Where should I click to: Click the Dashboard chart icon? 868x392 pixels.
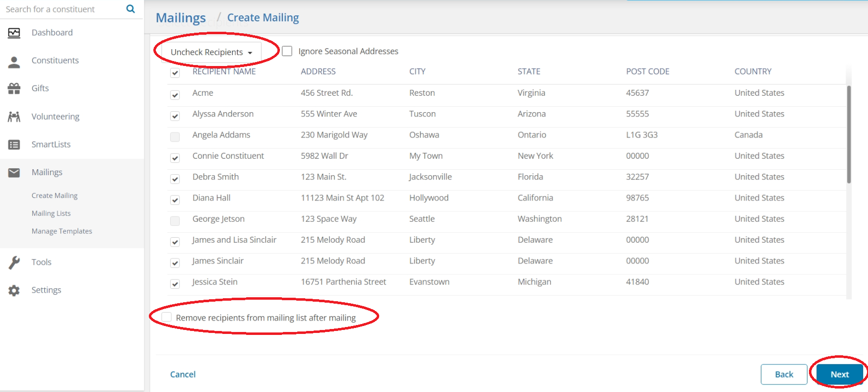[14, 33]
